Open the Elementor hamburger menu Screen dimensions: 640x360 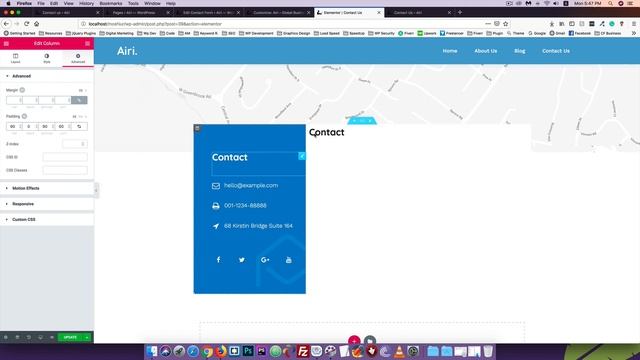click(x=6, y=43)
